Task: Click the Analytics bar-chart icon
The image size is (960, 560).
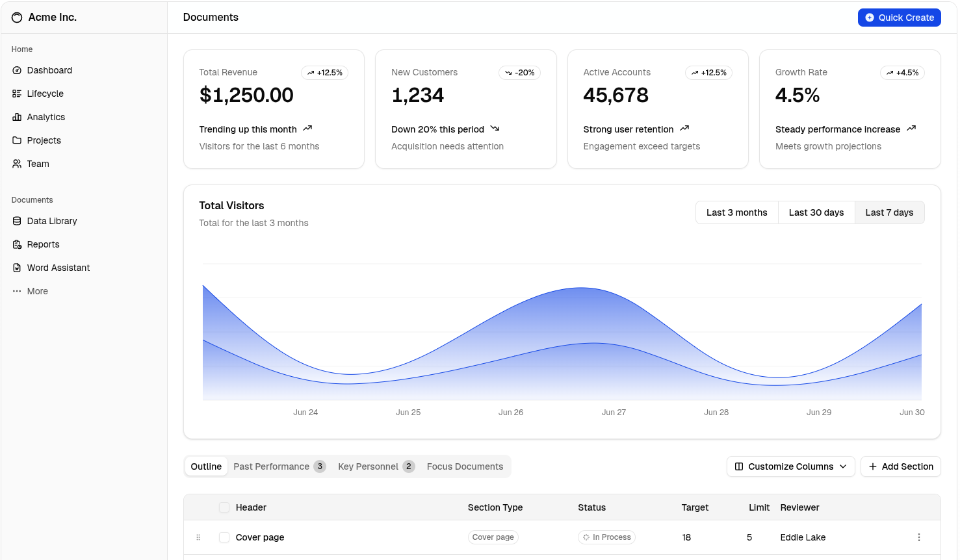Action: pyautogui.click(x=17, y=117)
